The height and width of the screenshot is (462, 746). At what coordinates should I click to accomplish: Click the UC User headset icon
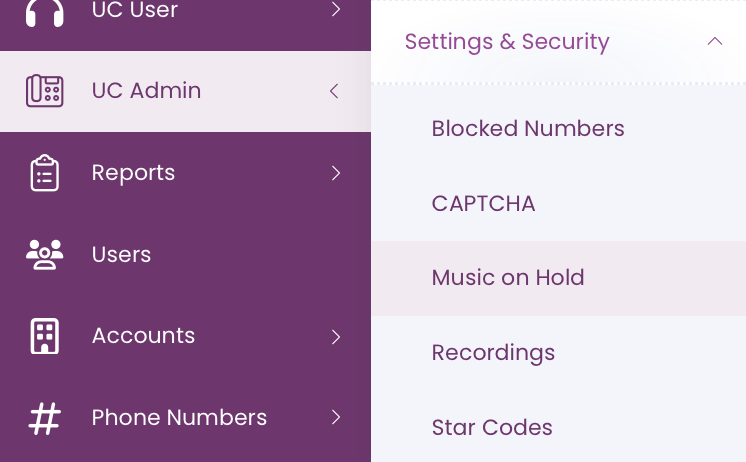click(x=45, y=13)
